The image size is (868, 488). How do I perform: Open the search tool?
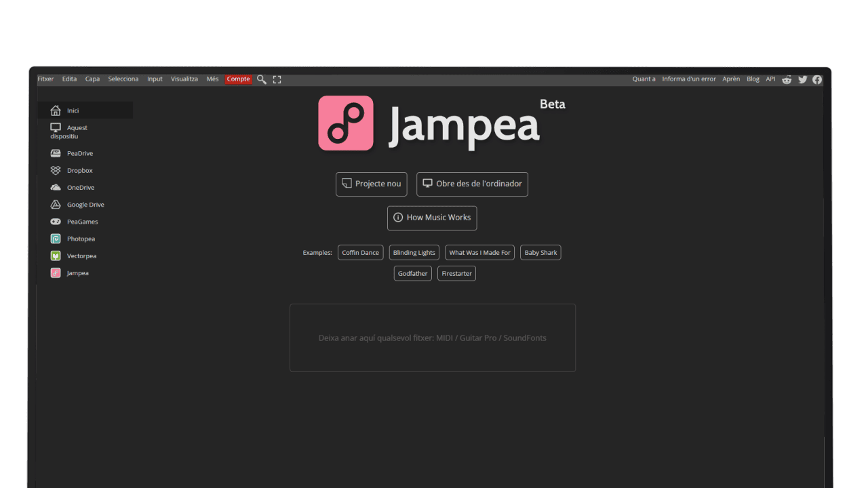coord(261,79)
